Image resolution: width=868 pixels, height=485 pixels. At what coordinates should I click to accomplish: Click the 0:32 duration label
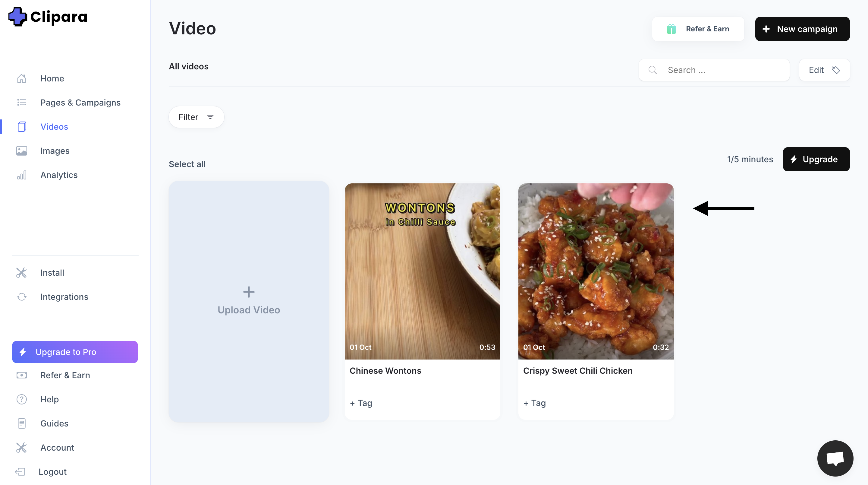click(x=661, y=347)
